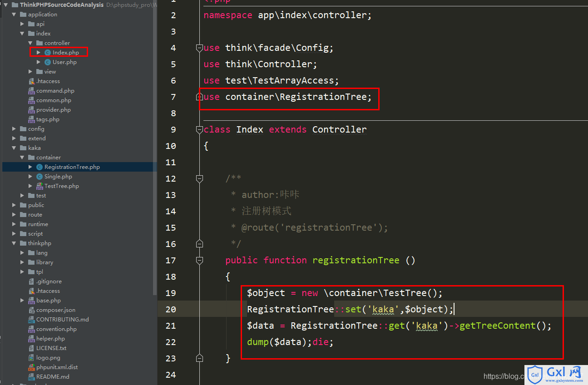Toggle the fold marker at line 16
This screenshot has width=588, height=385.
(199, 244)
